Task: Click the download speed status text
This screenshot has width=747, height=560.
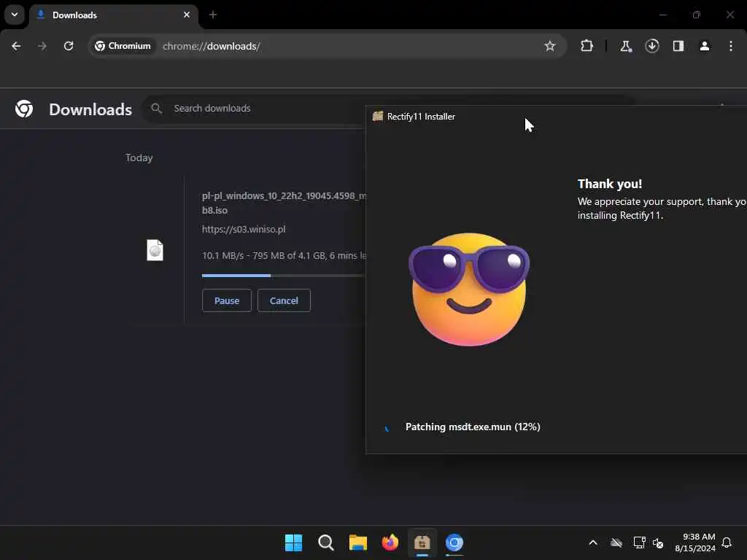Action: [284, 255]
